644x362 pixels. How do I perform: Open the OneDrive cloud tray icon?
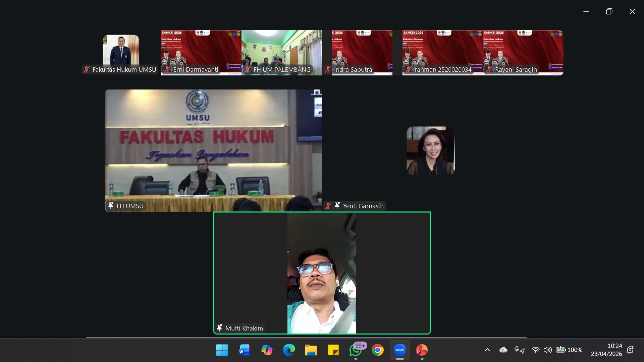503,350
